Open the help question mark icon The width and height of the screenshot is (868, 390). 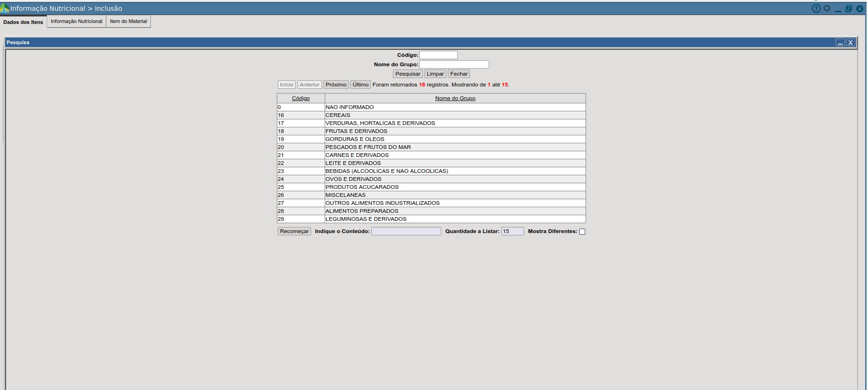(x=816, y=8)
